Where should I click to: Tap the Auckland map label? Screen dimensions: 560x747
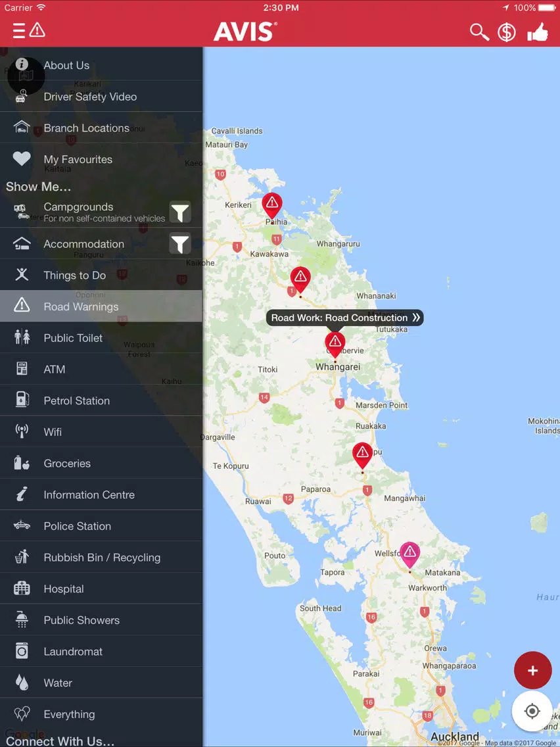[x=454, y=738]
